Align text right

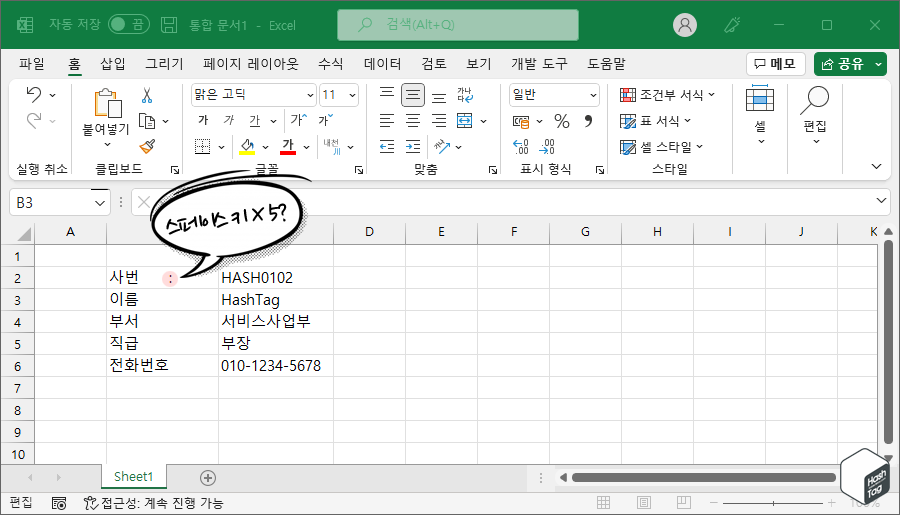[x=439, y=121]
